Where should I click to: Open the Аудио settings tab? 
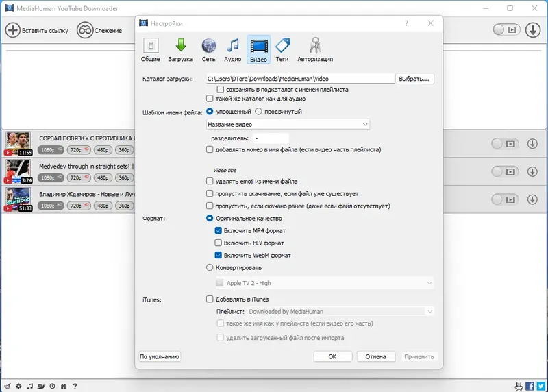233,49
